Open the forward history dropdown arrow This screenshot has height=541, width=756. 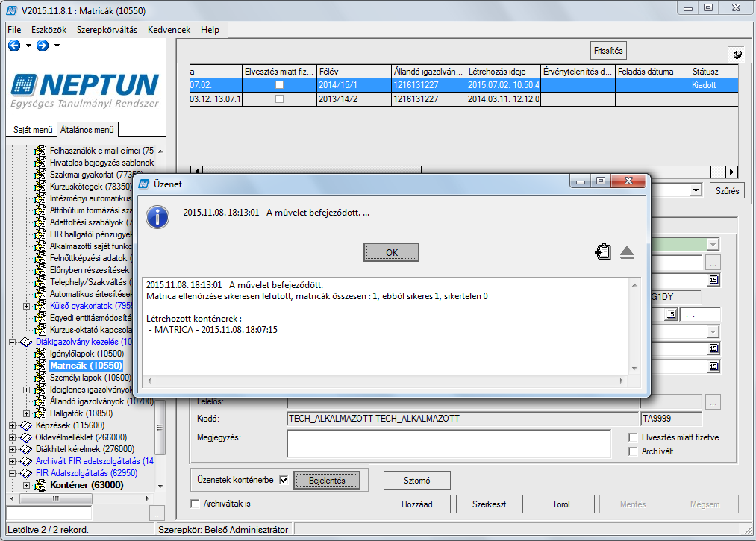(57, 46)
